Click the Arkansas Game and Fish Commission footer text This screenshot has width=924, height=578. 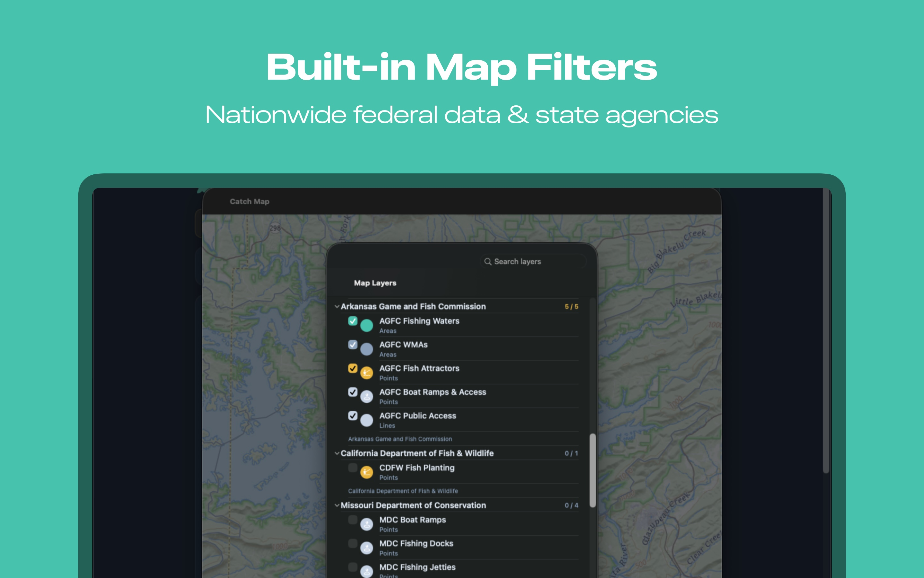[400, 439]
